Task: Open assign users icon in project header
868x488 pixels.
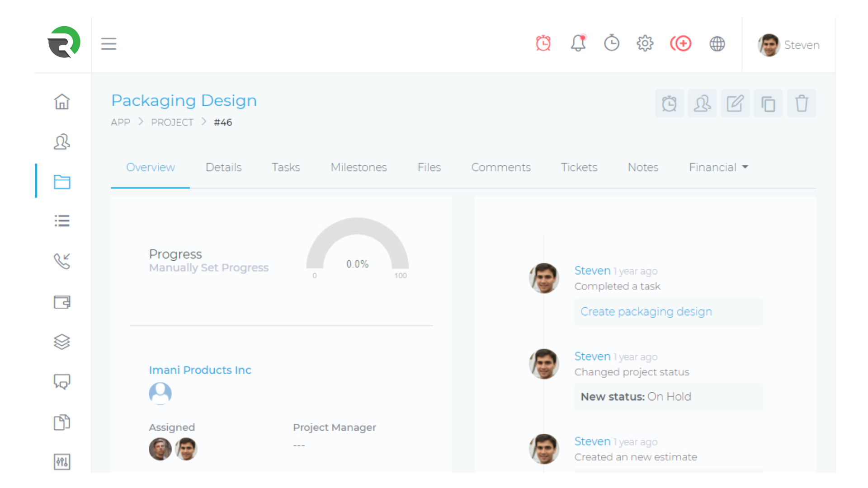Action: coord(702,103)
